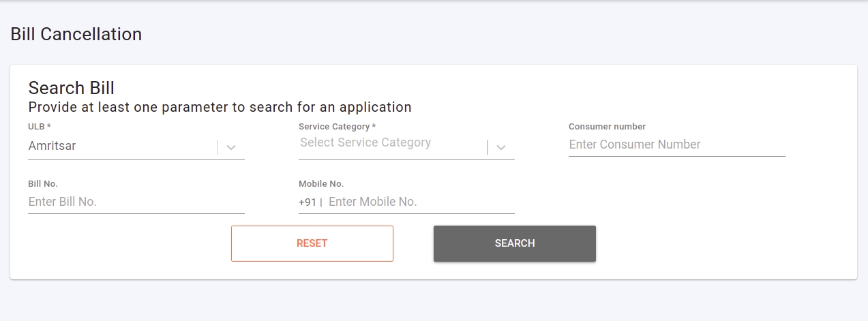Focus the Enter Consumer Number field
Viewport: 868px width, 321px height.
(676, 144)
